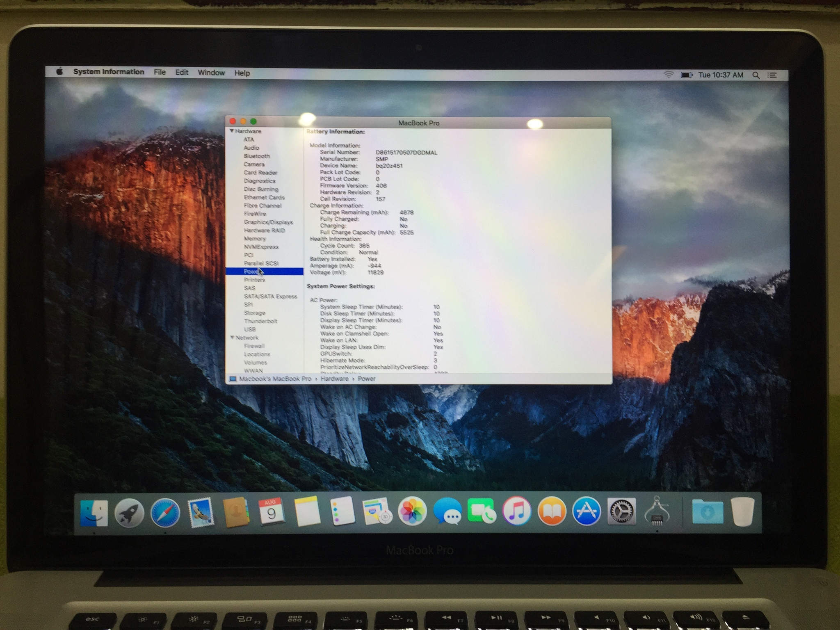This screenshot has height=630, width=840.
Task: Select Hardware RAID in the sidebar
Action: pyautogui.click(x=265, y=230)
